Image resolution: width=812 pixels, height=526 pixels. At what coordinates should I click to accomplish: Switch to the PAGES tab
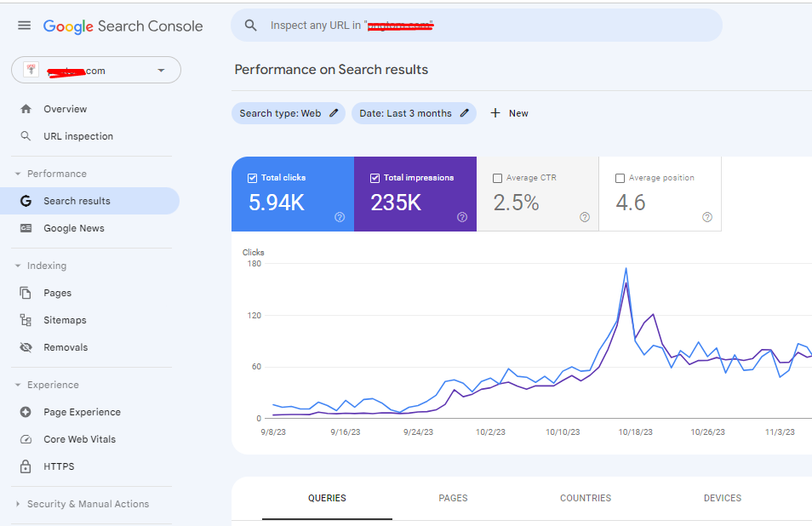[x=453, y=498]
